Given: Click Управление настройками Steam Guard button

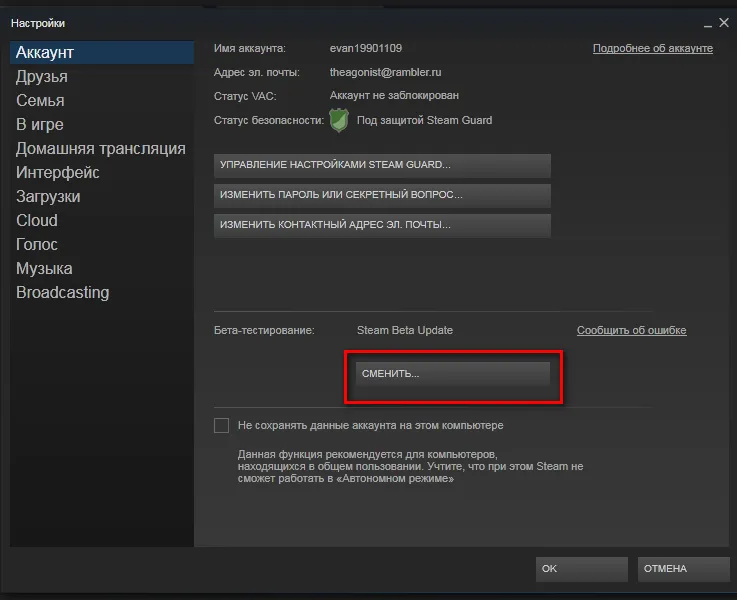Looking at the screenshot, I should [382, 165].
